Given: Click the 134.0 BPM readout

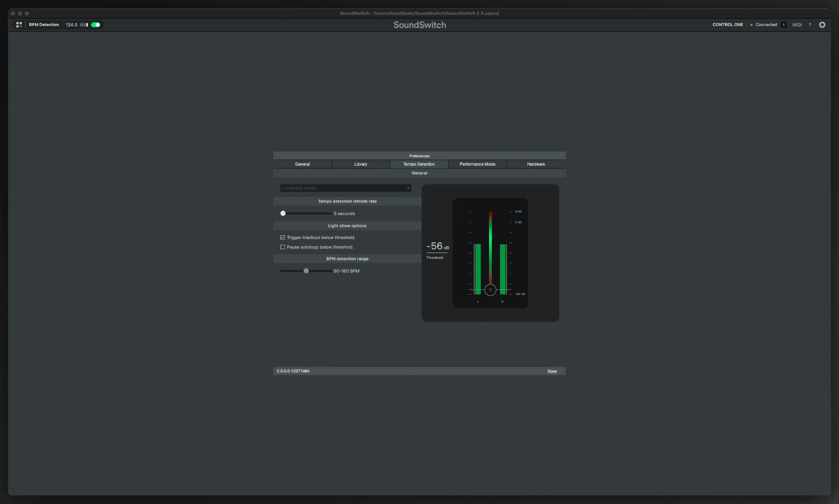Looking at the screenshot, I should 71,25.
